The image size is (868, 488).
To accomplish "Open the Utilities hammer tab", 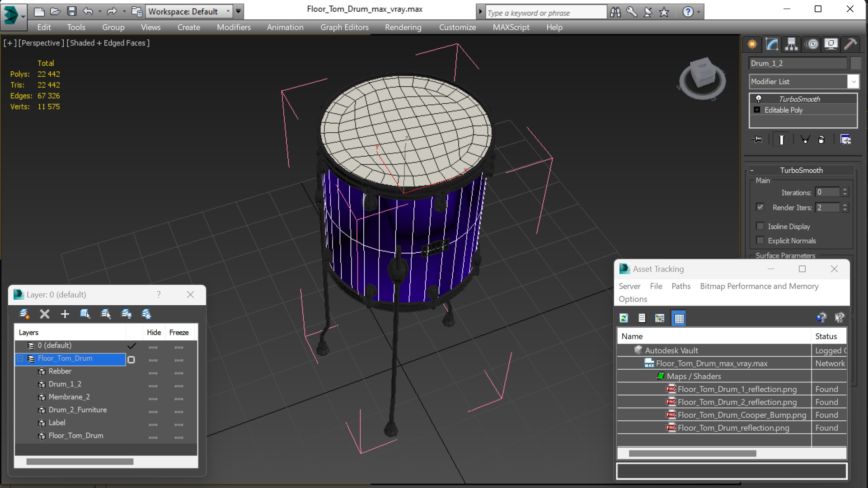I will (850, 44).
